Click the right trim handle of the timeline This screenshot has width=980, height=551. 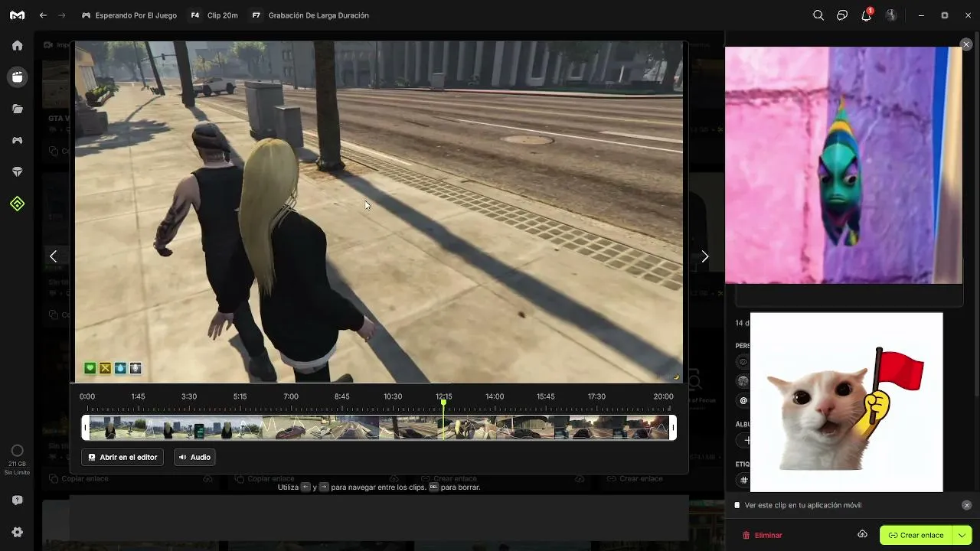673,427
